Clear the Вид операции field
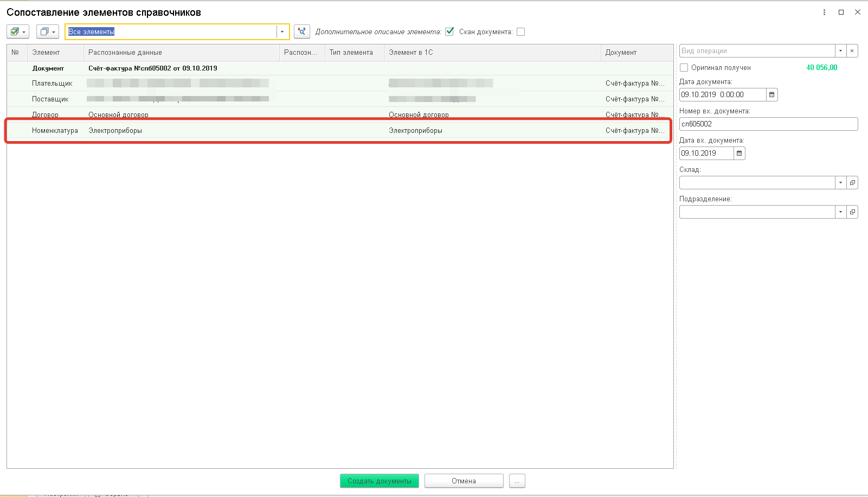This screenshot has width=868, height=497. click(852, 51)
